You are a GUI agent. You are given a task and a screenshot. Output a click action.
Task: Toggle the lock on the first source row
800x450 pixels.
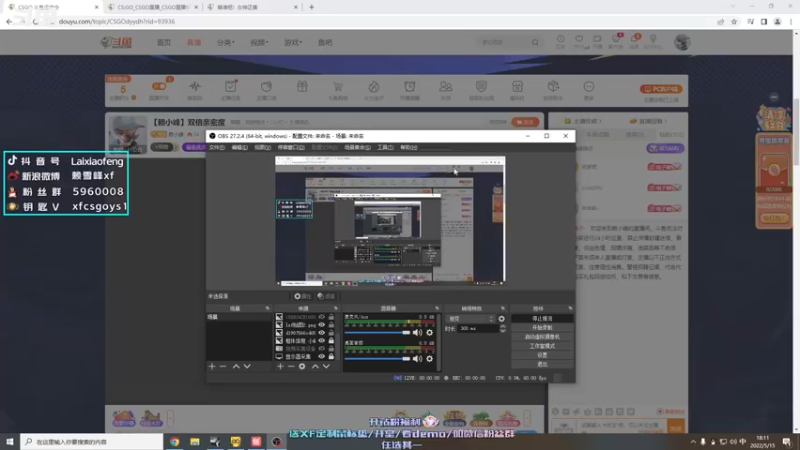tap(331, 317)
